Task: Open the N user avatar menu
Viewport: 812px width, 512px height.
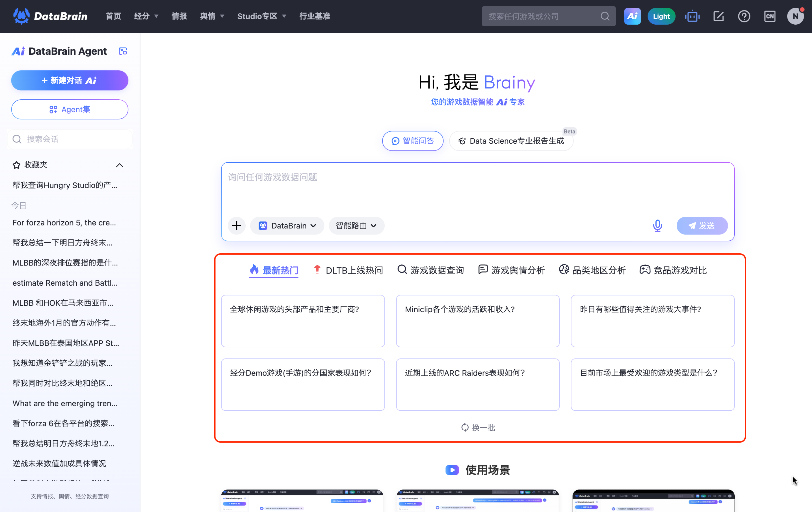Action: click(796, 16)
